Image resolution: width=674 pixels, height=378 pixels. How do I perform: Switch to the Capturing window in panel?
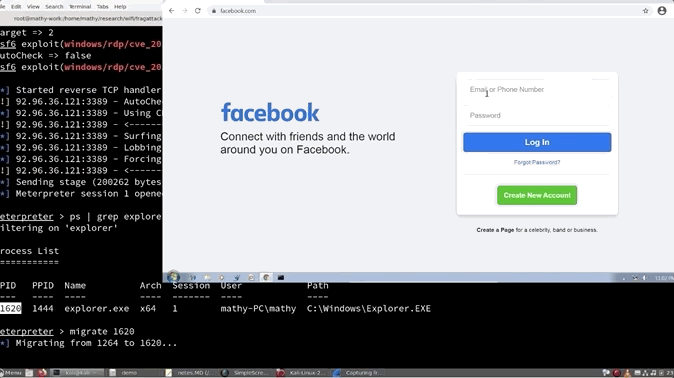359,373
